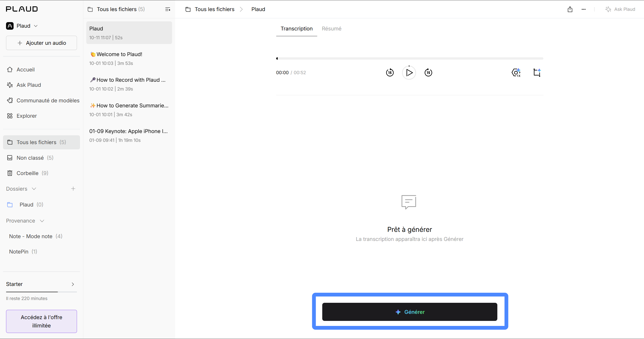Image resolution: width=644 pixels, height=339 pixels.
Task: Select Tous les fichiers in sidebar
Action: click(x=42, y=142)
